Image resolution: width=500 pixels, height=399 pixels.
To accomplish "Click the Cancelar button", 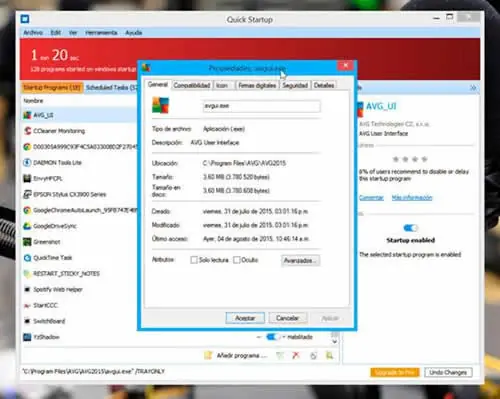I will 288,318.
